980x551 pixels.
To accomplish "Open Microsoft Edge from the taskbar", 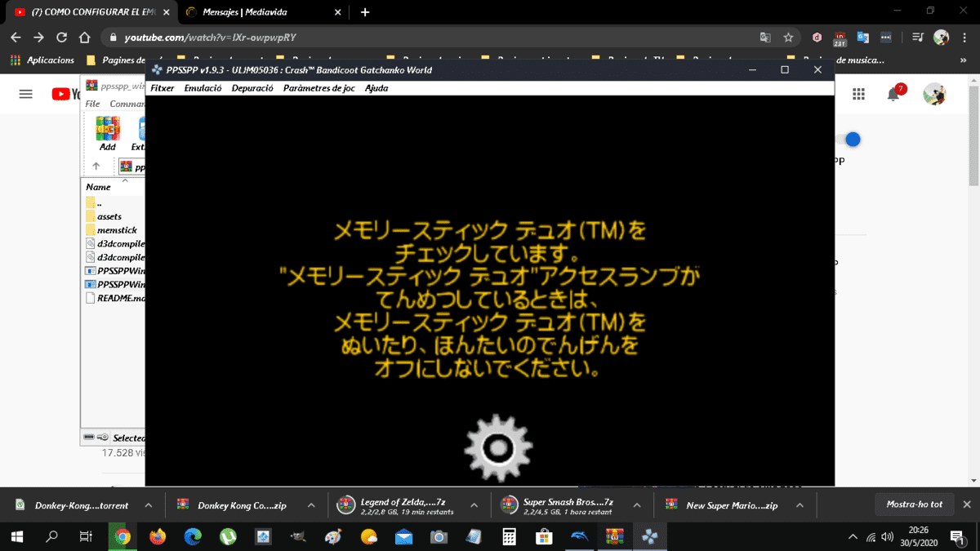I will pyautogui.click(x=193, y=536).
